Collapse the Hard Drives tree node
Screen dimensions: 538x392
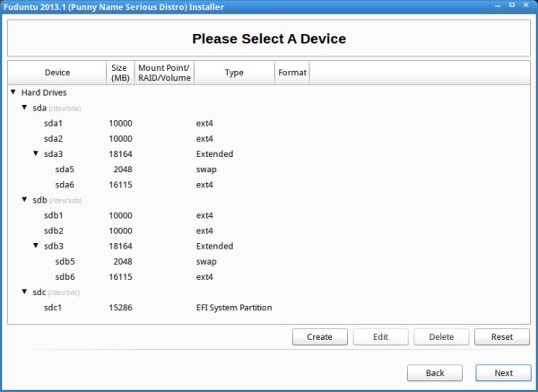(x=13, y=92)
